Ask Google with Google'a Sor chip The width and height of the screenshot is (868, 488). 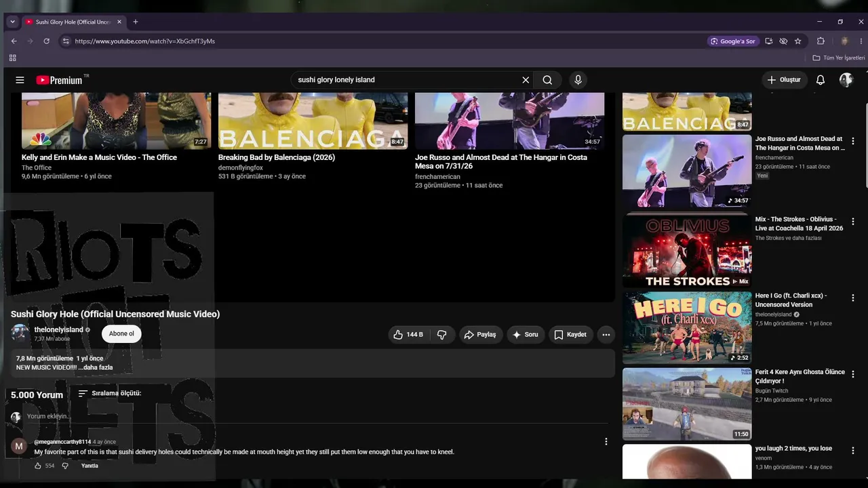[x=733, y=41]
